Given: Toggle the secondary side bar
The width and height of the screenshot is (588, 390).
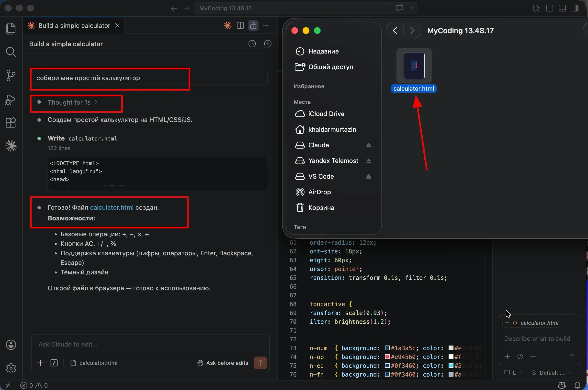Looking at the screenshot, I should [x=575, y=8].
